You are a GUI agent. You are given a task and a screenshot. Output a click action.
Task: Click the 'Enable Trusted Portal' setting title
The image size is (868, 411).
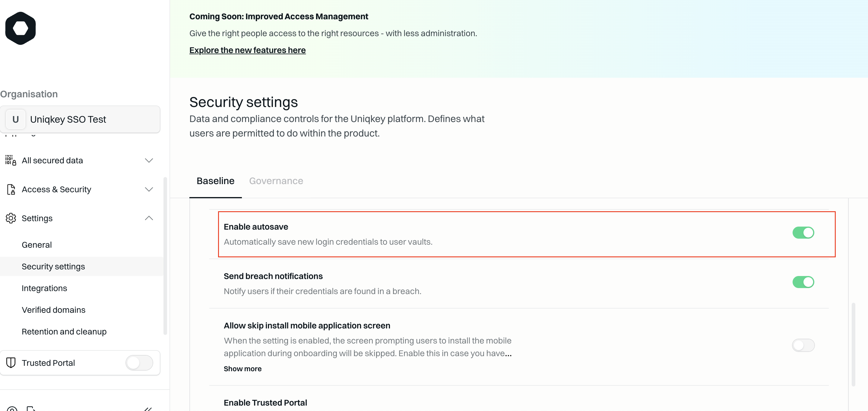(265, 403)
